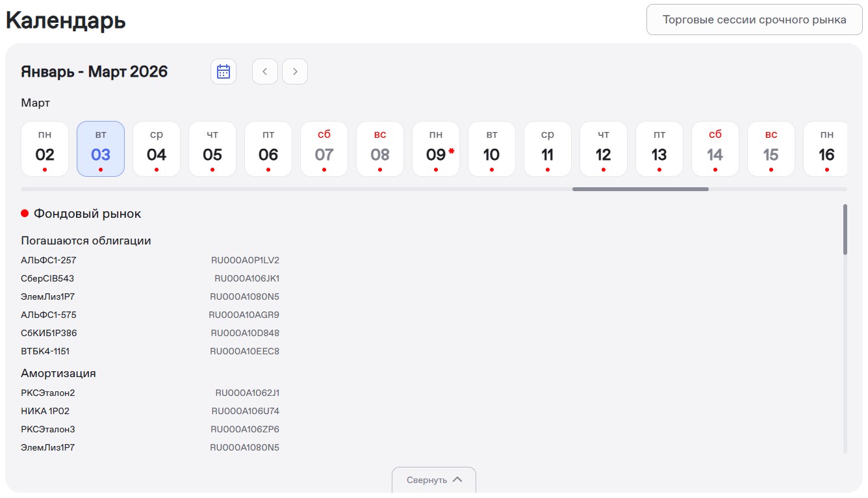The width and height of the screenshot is (868, 498).
Task: Open РКСЭталон2 amortization entry
Action: [48, 393]
